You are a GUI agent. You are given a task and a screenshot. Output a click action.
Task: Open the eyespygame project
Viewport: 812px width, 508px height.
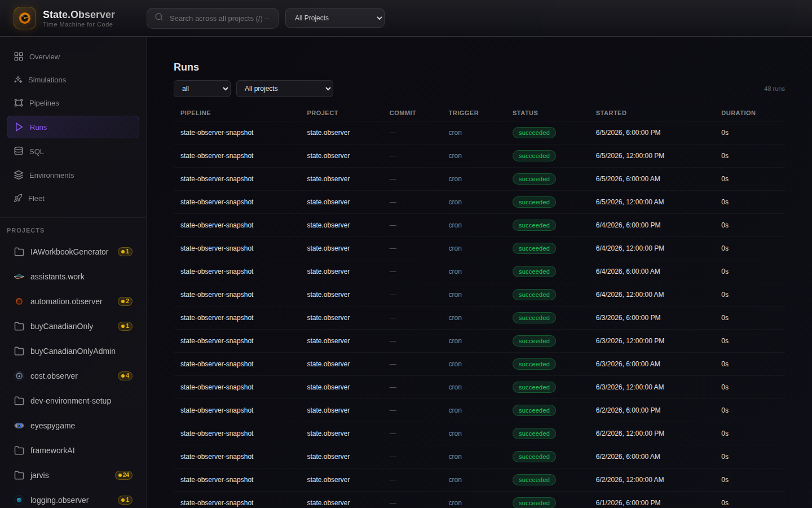coord(73,426)
